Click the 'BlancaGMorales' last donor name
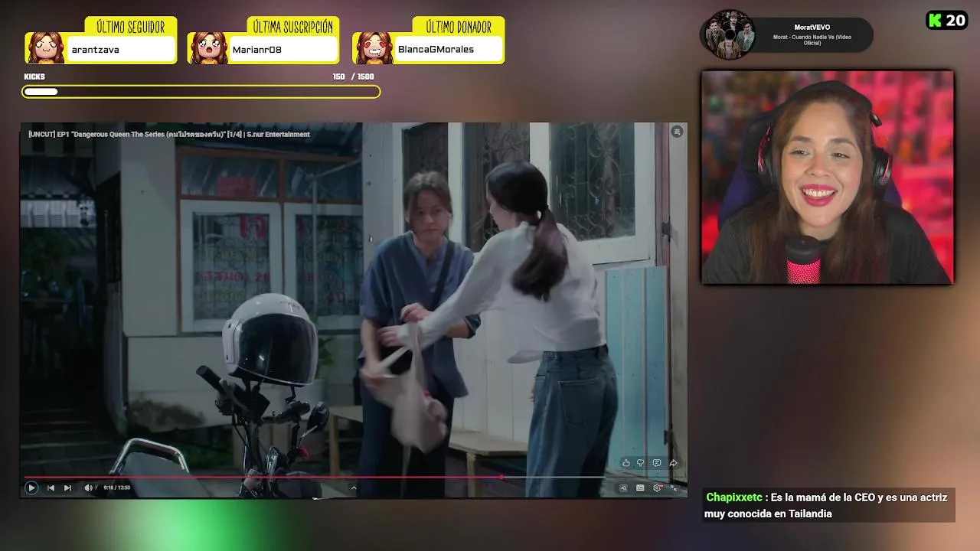This screenshot has height=551, width=980. click(436, 49)
